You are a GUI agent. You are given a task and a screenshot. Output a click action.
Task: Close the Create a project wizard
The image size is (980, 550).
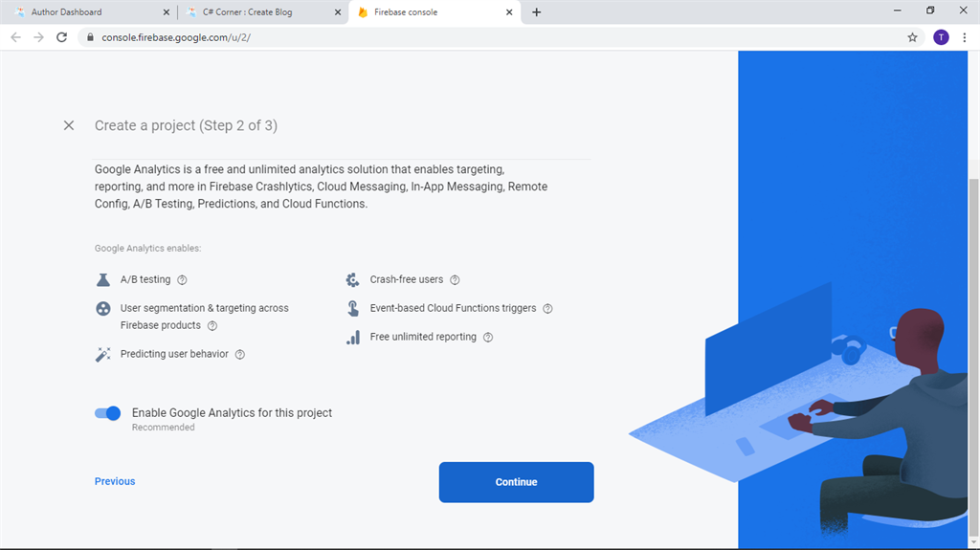(x=69, y=125)
